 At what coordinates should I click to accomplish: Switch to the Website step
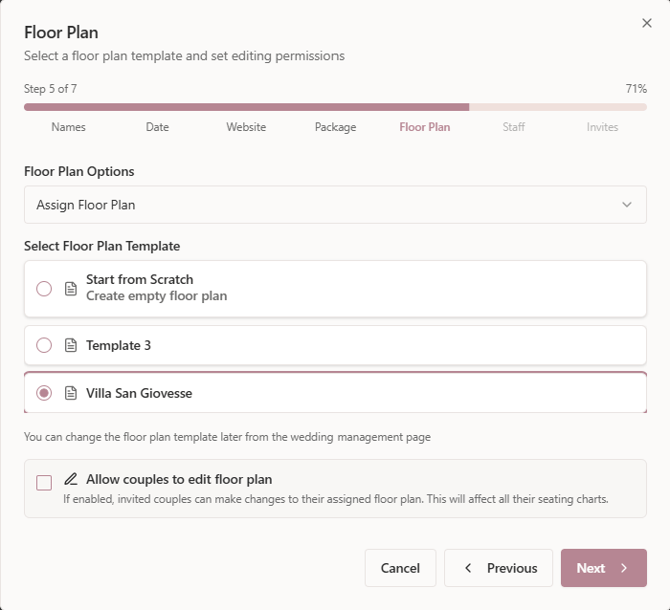[246, 127]
